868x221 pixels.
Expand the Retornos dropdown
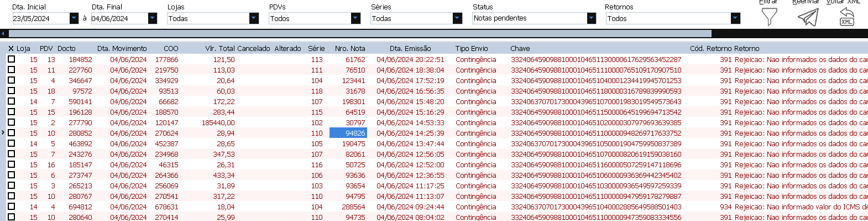(x=735, y=18)
